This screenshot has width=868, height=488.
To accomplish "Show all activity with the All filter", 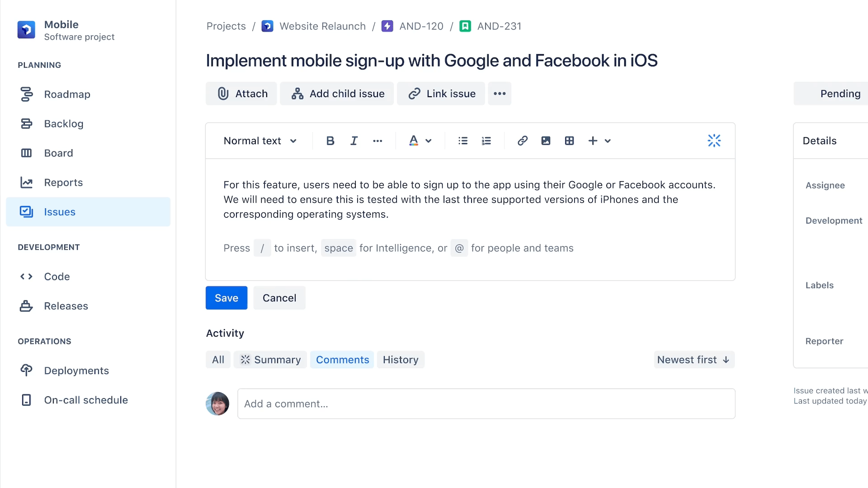I will (x=218, y=359).
